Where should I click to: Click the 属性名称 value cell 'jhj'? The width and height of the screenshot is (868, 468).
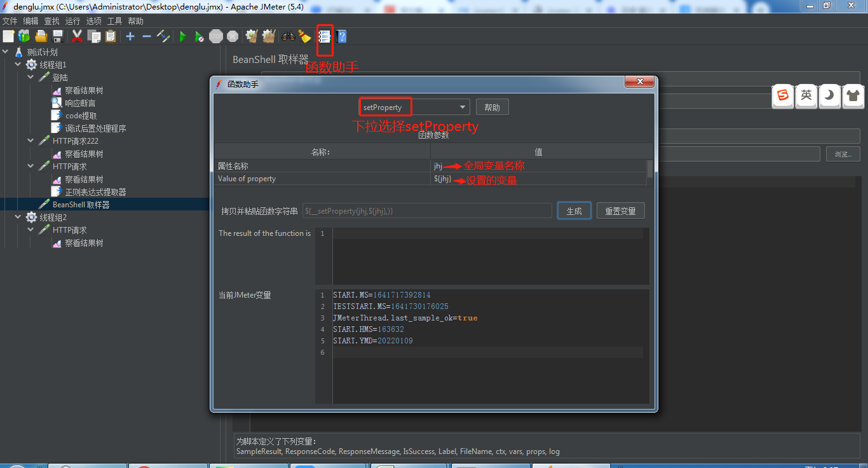coord(538,166)
